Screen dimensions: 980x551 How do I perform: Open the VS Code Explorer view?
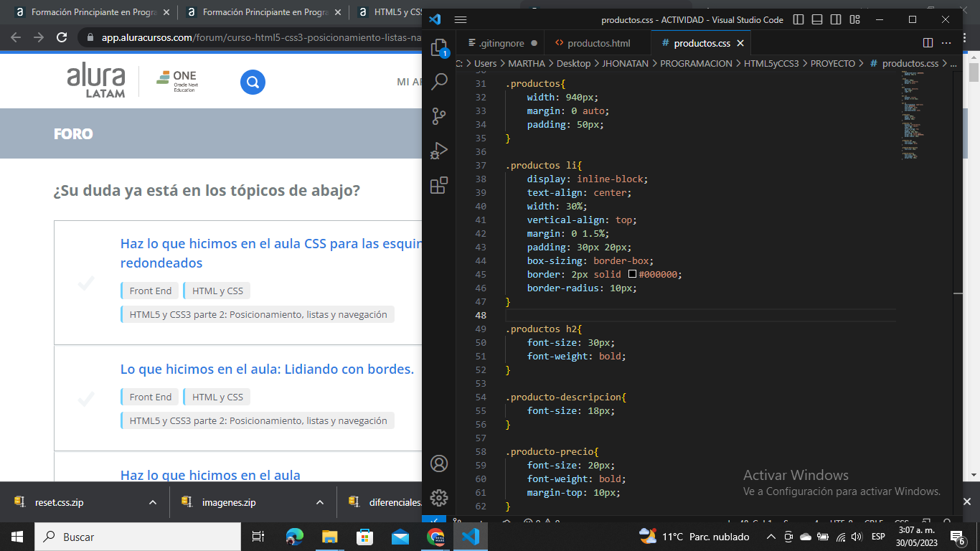point(438,48)
